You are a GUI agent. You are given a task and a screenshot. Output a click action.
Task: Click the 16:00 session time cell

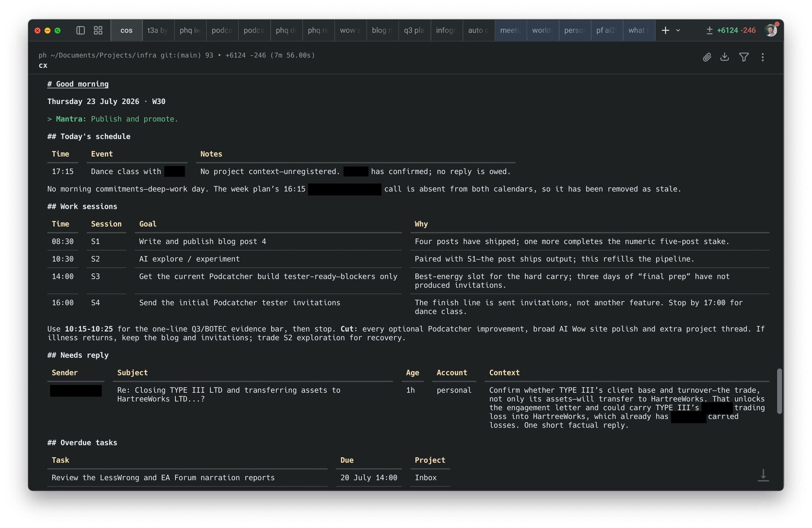[x=63, y=302]
